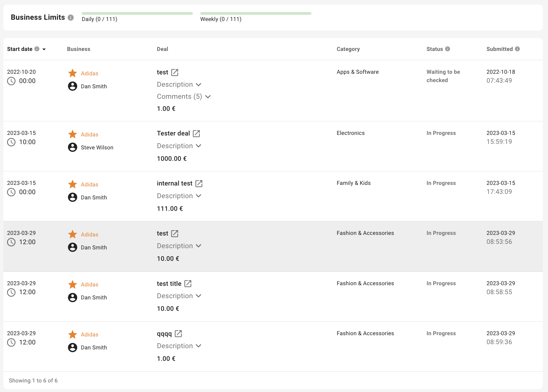Expand Description for the Tester deal

[179, 146]
